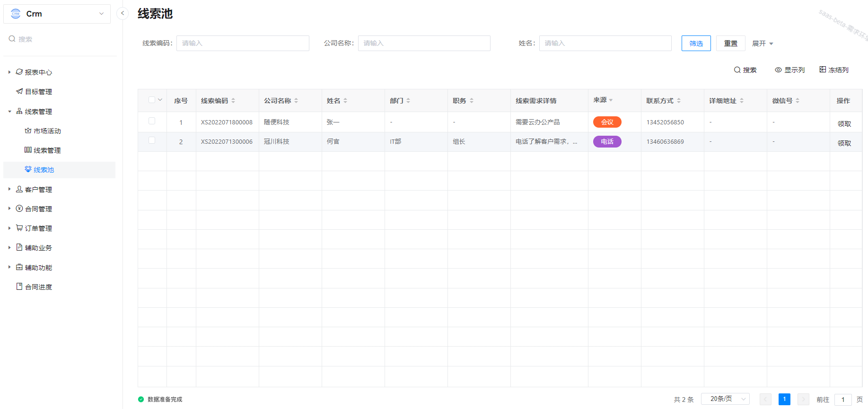The height and width of the screenshot is (409, 868).
Task: Sort by the 部门 column arrows
Action: coord(408,101)
